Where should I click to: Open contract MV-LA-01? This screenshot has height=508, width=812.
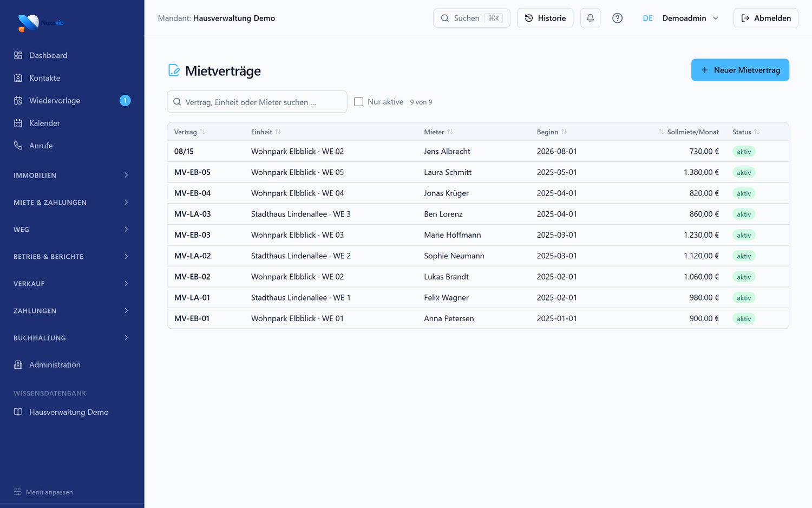click(192, 298)
